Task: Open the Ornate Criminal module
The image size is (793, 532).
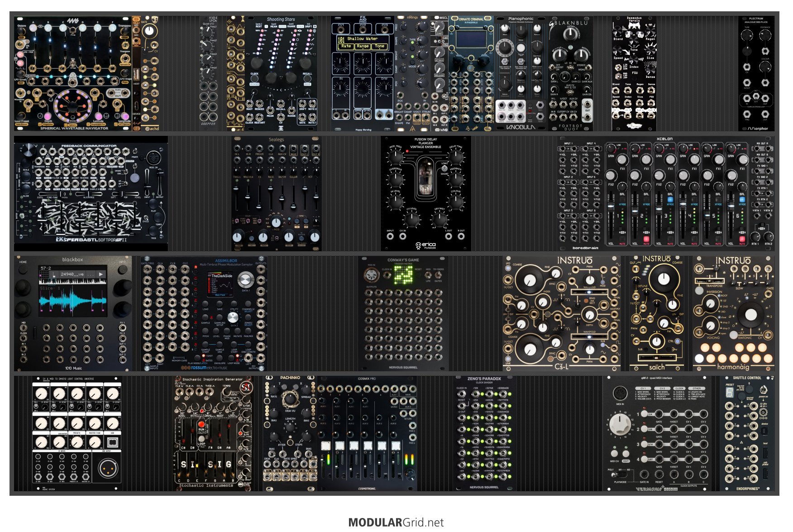Action: 471,74
